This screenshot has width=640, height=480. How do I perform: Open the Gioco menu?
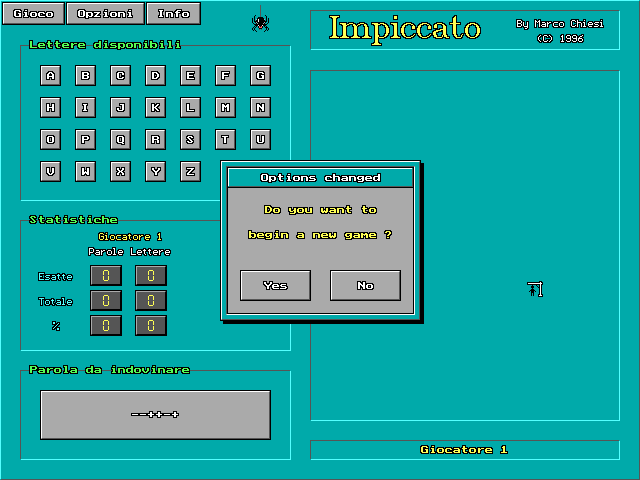tap(33, 13)
